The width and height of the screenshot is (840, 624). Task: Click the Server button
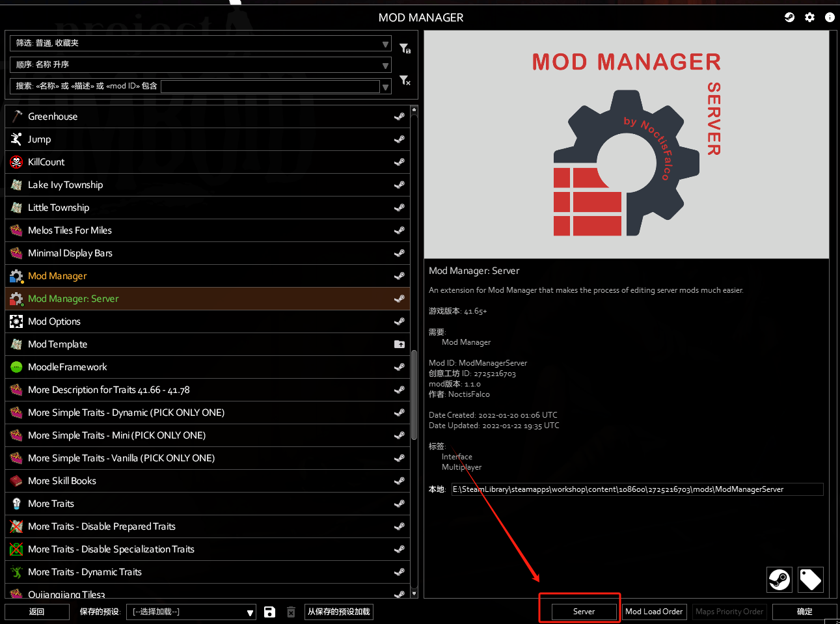pos(584,612)
